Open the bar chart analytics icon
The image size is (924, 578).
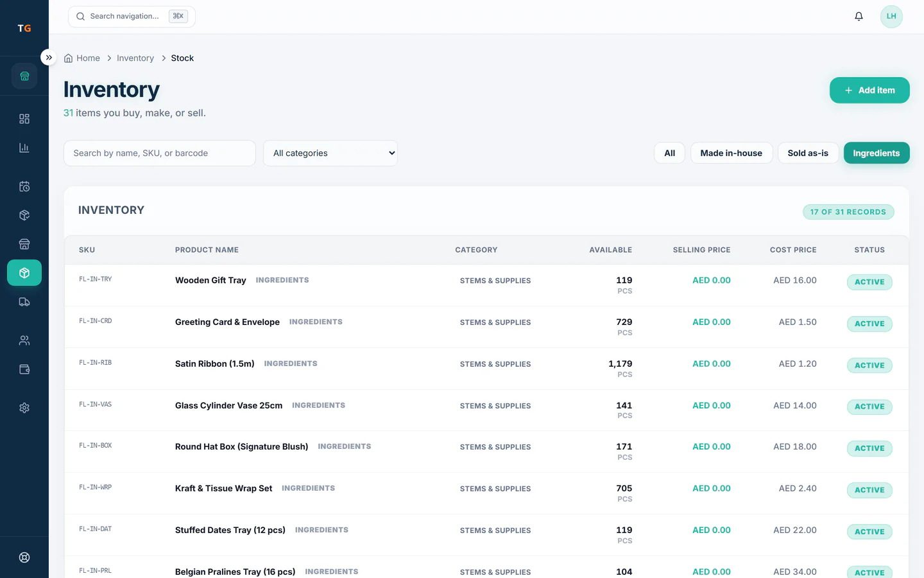pyautogui.click(x=24, y=148)
